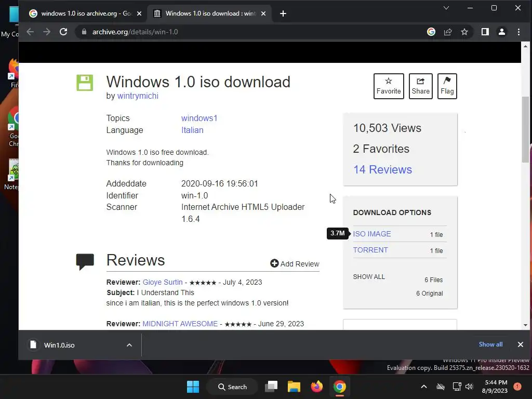Open downloaded Win1.0.iso file

click(59, 345)
